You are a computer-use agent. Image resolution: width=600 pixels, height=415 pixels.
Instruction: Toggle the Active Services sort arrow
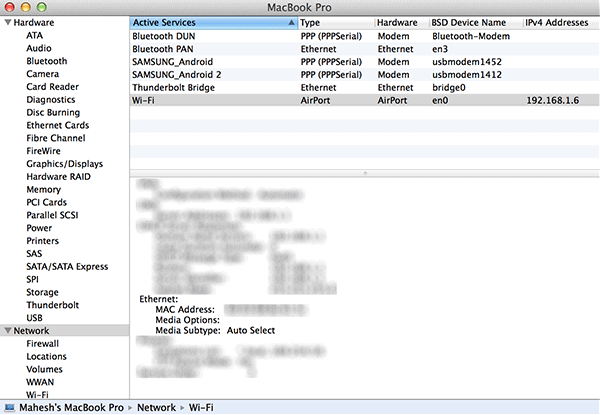(x=291, y=23)
